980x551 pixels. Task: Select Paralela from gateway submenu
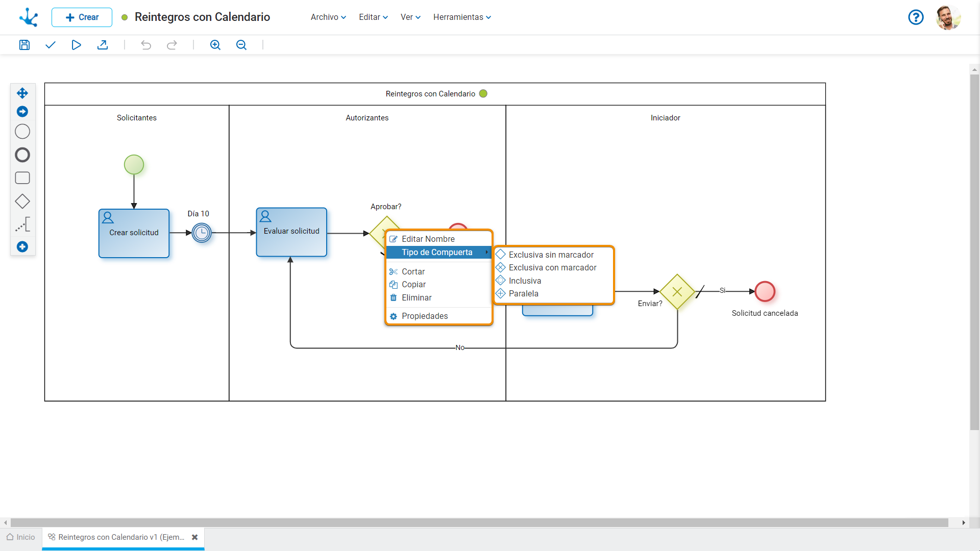[523, 293]
